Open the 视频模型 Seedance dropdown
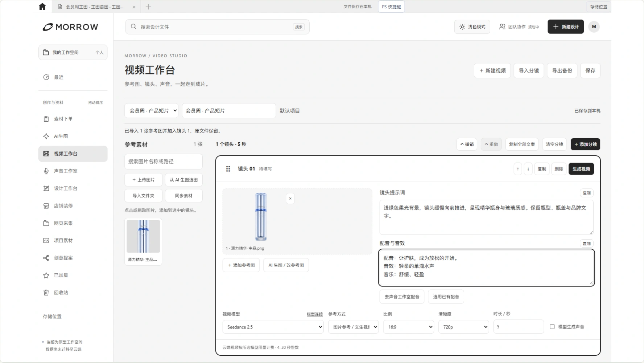Viewport: 644px width, 363px height. 273,327
